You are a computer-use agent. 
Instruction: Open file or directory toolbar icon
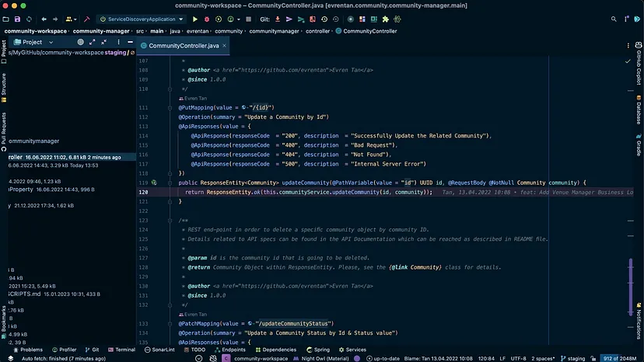coord(5,19)
